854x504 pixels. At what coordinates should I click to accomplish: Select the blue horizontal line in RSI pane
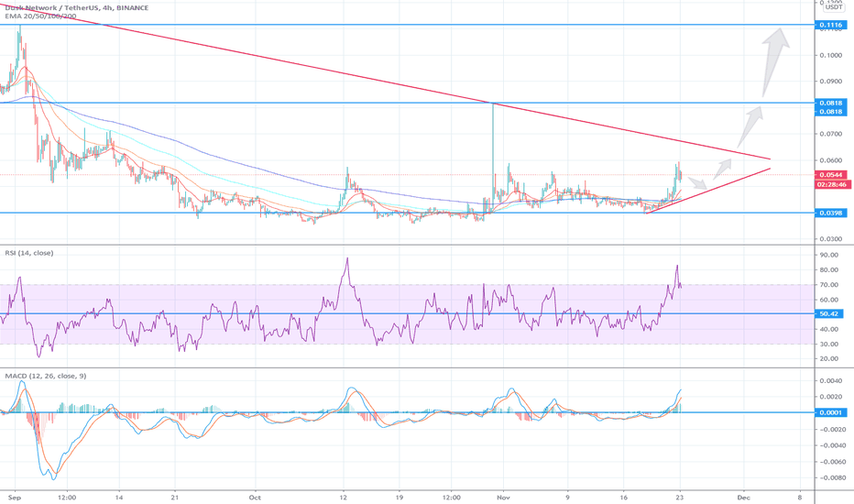(x=408, y=313)
